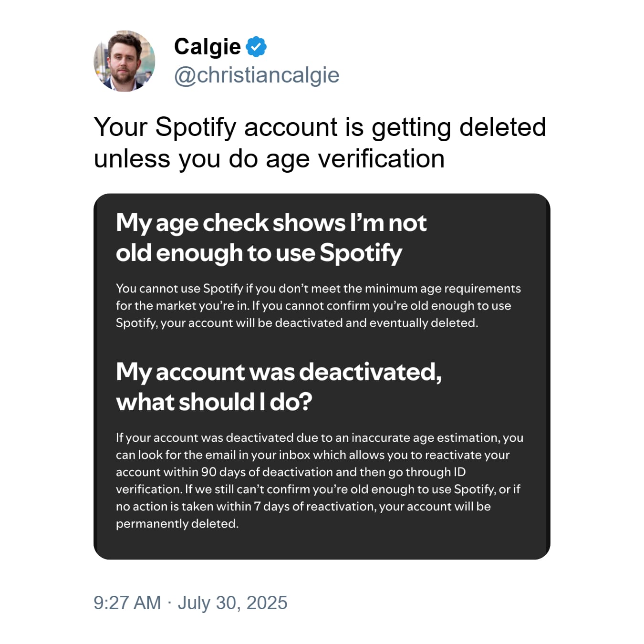
Task: Click the blue verified badge
Action: (256, 47)
